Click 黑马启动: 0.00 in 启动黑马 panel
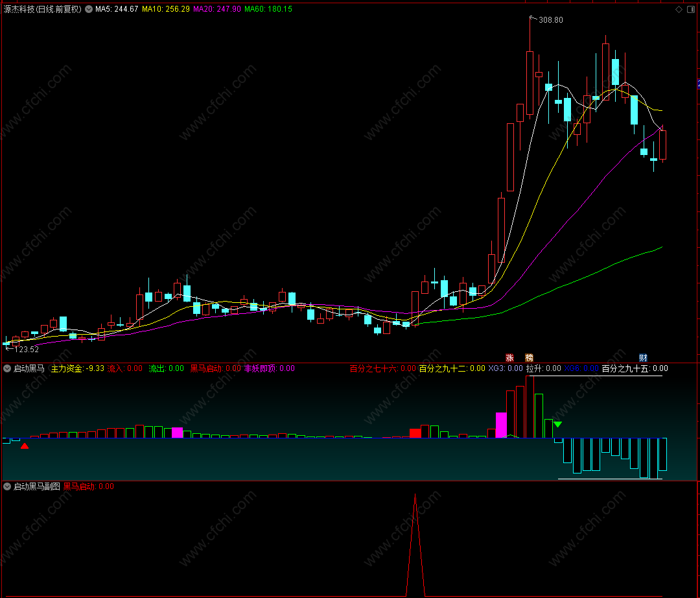Viewport: 700px width, 598px height. (x=216, y=368)
